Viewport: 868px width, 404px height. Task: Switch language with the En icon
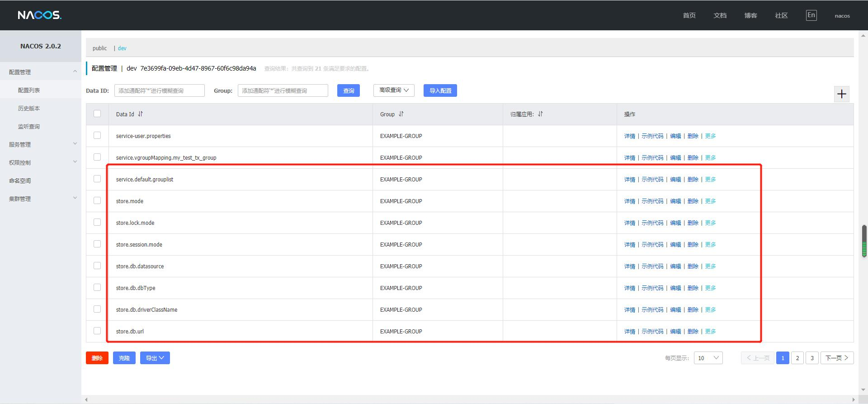tap(811, 15)
